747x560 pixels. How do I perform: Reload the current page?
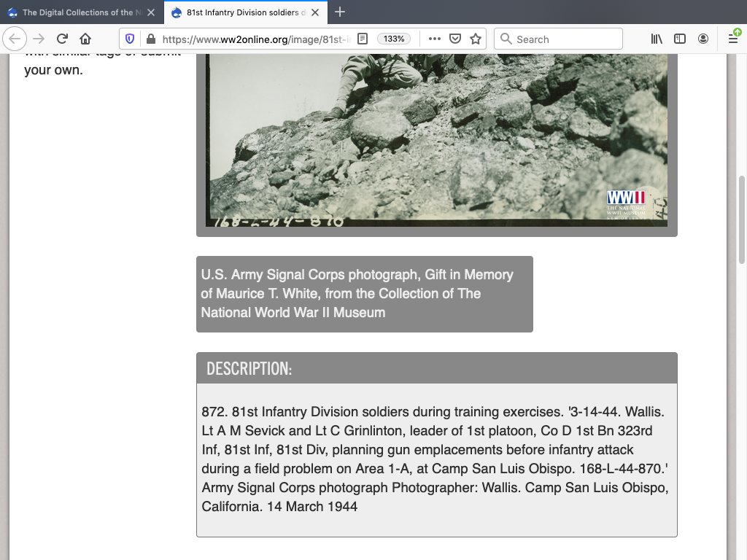62,39
